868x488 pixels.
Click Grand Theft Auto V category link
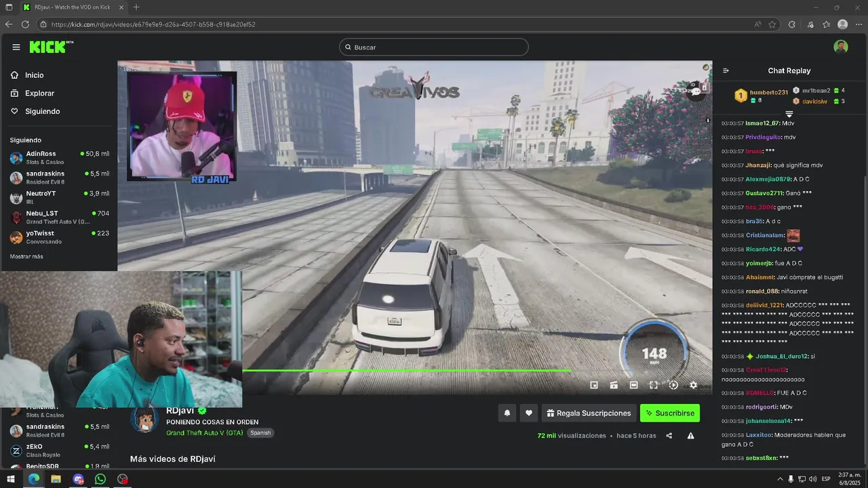(x=205, y=432)
